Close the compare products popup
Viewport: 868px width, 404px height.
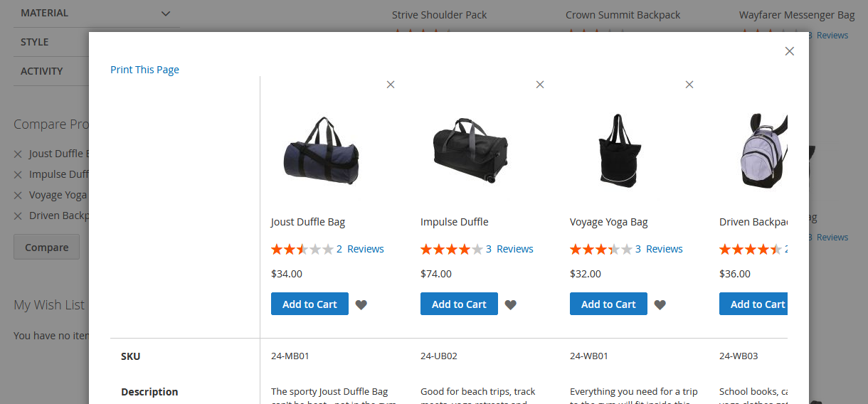(789, 51)
